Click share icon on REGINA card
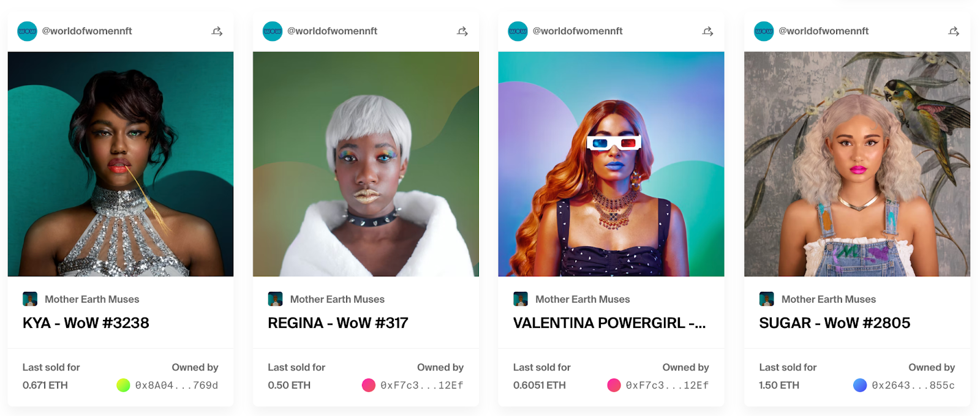980x416 pixels. [462, 31]
